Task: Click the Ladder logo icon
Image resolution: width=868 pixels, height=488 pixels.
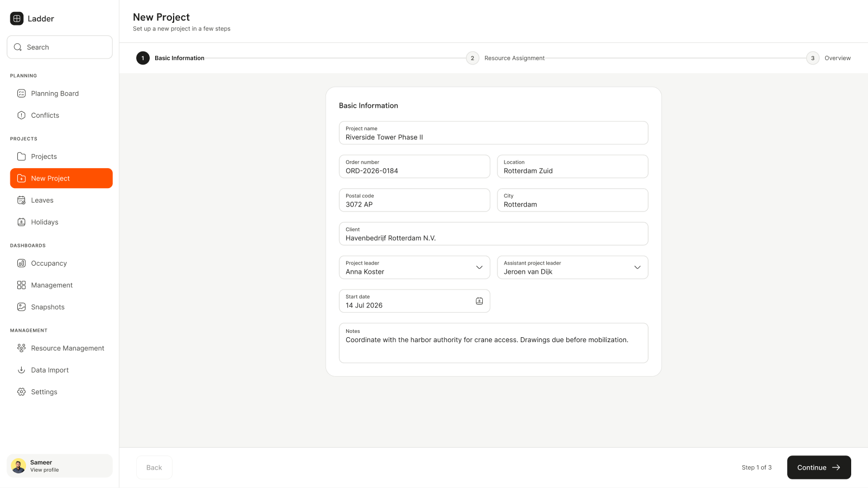Action: click(x=17, y=18)
